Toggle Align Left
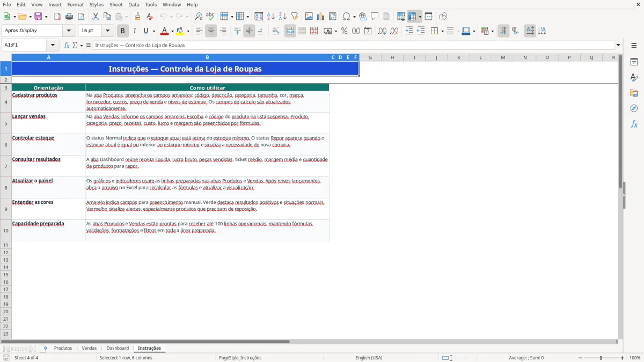This screenshot has height=362, width=644. 199,31
